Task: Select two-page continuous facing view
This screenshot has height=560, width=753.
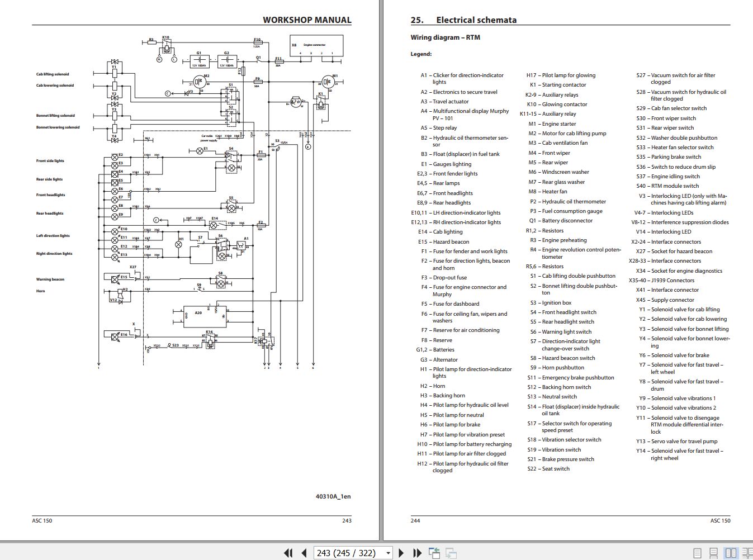Action: (747, 553)
